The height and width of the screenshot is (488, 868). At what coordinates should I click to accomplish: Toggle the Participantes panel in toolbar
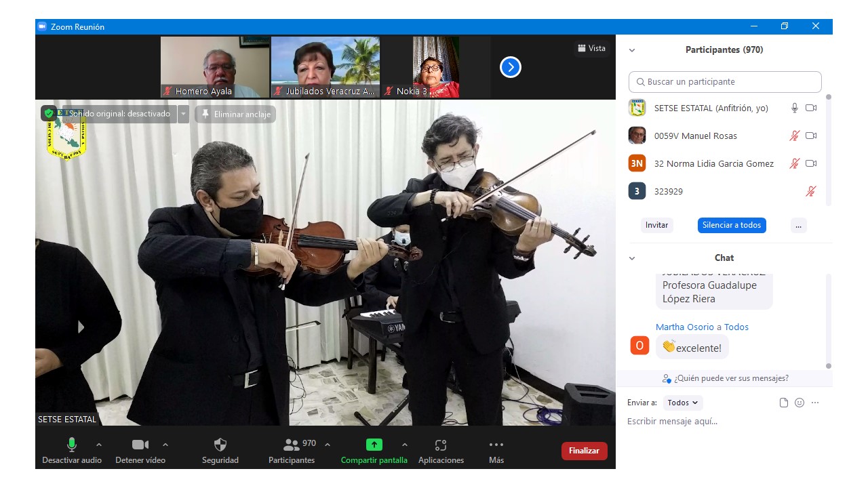click(292, 451)
